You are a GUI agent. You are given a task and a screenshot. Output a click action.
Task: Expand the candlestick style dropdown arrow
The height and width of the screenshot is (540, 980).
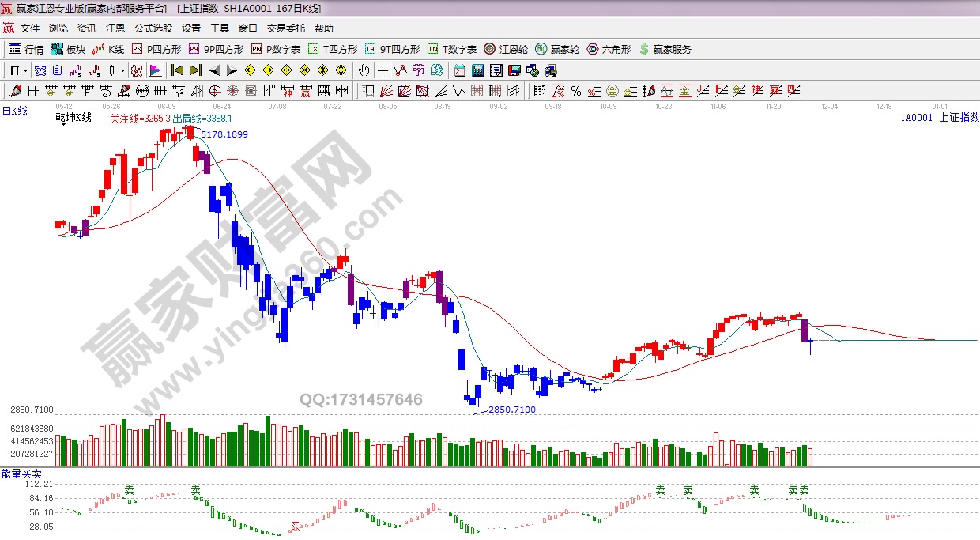pos(122,70)
